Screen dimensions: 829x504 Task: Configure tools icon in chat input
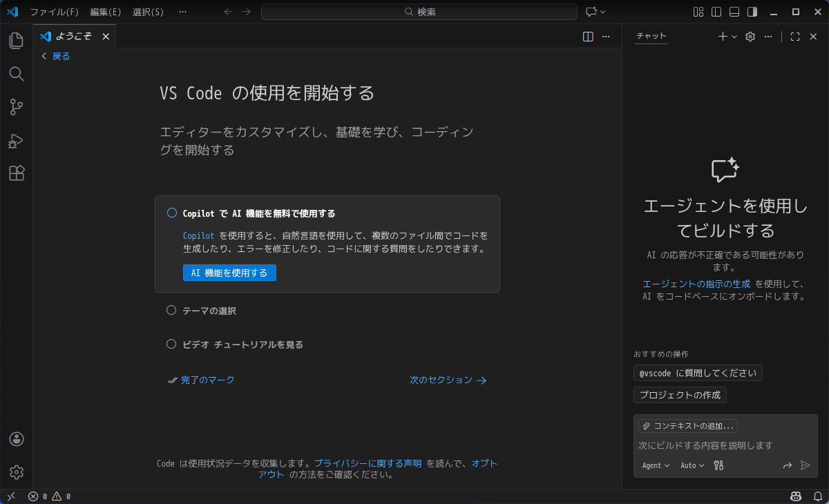pos(718,465)
